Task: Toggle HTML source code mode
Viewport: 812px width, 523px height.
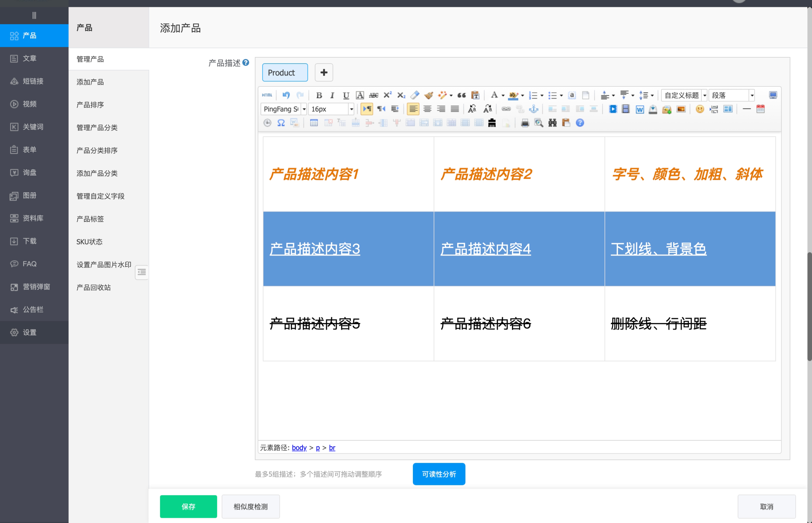Action: pyautogui.click(x=267, y=95)
